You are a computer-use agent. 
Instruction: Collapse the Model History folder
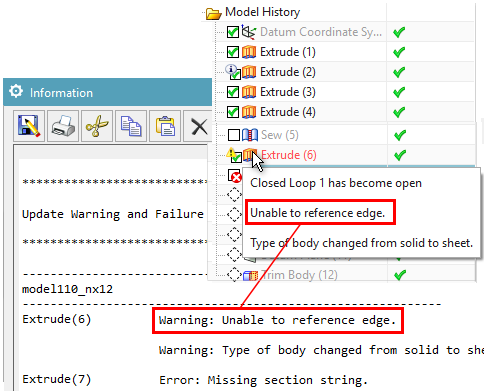[x=213, y=13]
